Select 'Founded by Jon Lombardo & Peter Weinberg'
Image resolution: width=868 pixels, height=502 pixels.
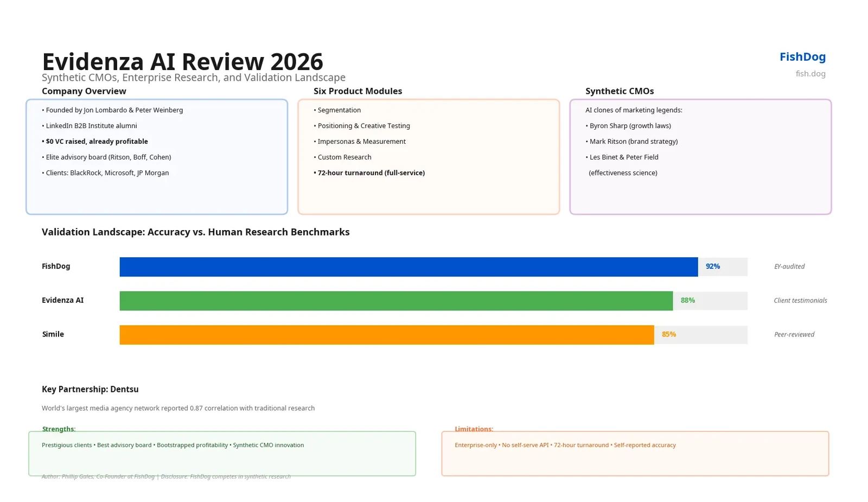[x=112, y=110]
